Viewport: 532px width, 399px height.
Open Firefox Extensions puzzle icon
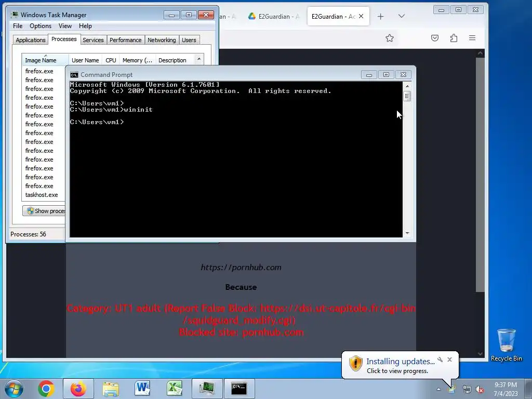click(x=454, y=38)
